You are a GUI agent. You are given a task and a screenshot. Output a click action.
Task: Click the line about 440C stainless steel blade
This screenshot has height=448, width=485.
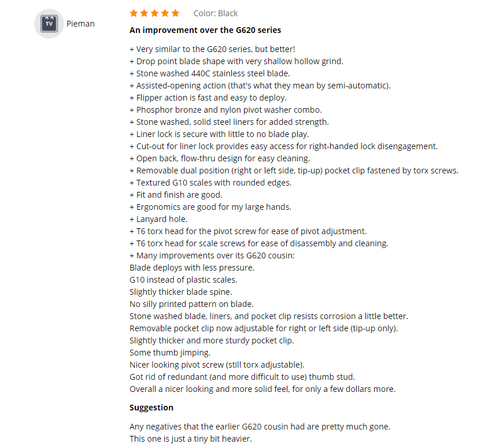[210, 73]
